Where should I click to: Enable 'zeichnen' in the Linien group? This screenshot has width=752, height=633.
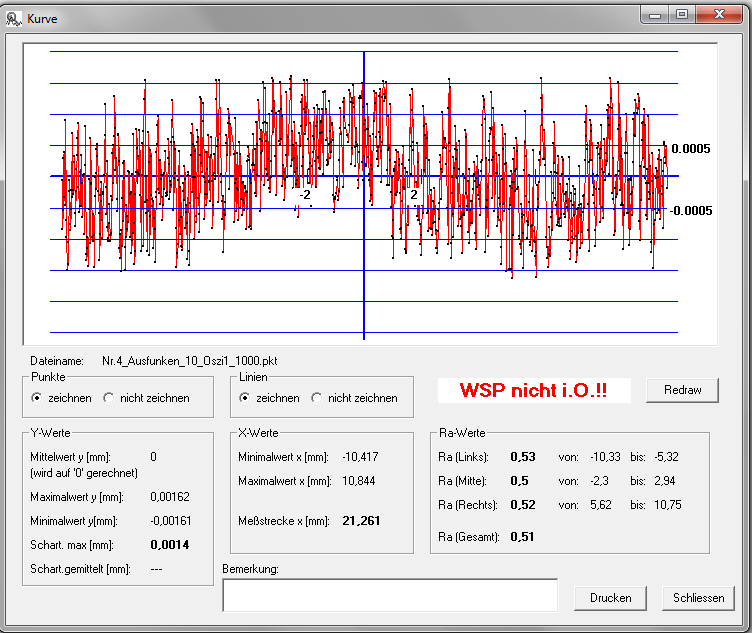click(246, 398)
